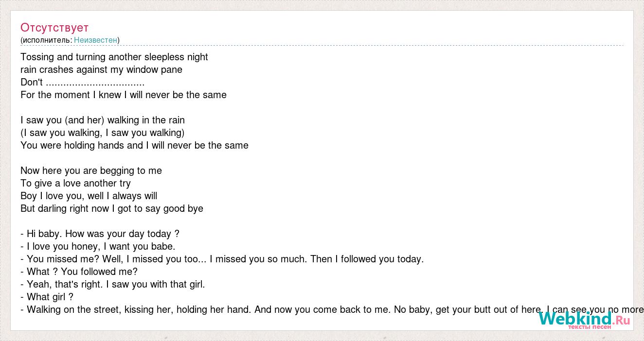Click 'But darling right now' lyric line
Viewport: 644px width, 341px height.
tap(112, 208)
